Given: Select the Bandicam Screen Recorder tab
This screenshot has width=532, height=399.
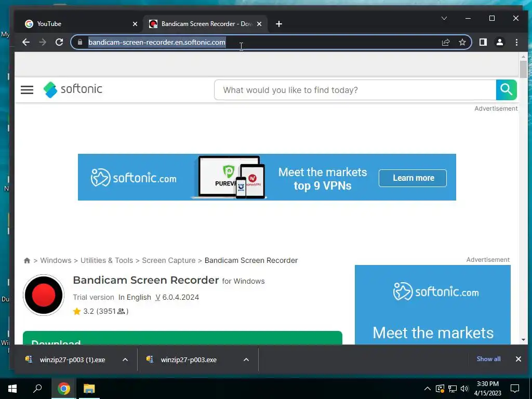Looking at the screenshot, I should pyautogui.click(x=205, y=24).
